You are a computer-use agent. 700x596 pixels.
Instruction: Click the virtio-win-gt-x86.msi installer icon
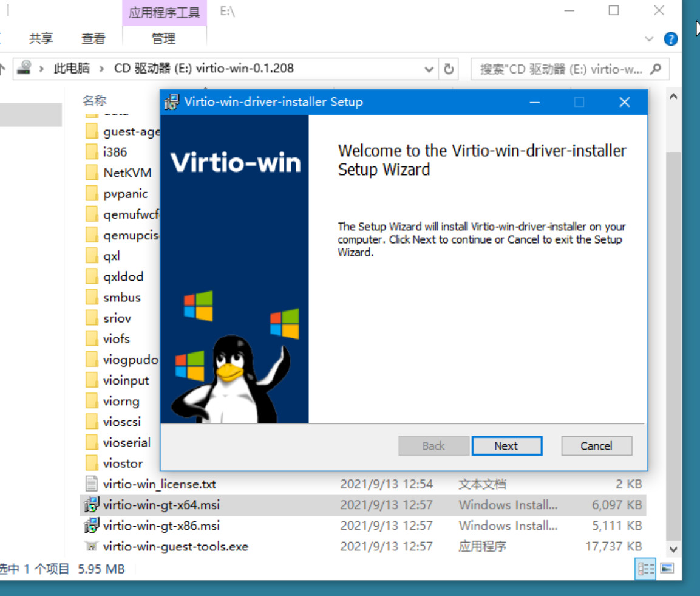pos(92,526)
